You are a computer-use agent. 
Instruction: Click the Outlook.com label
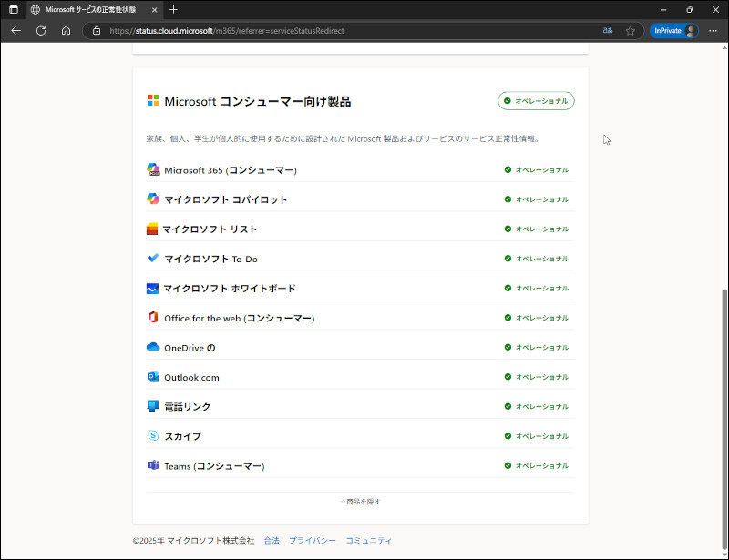click(191, 377)
